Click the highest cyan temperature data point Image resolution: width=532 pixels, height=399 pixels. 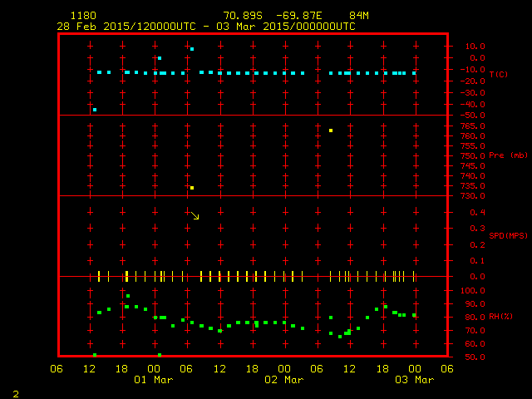[192, 49]
